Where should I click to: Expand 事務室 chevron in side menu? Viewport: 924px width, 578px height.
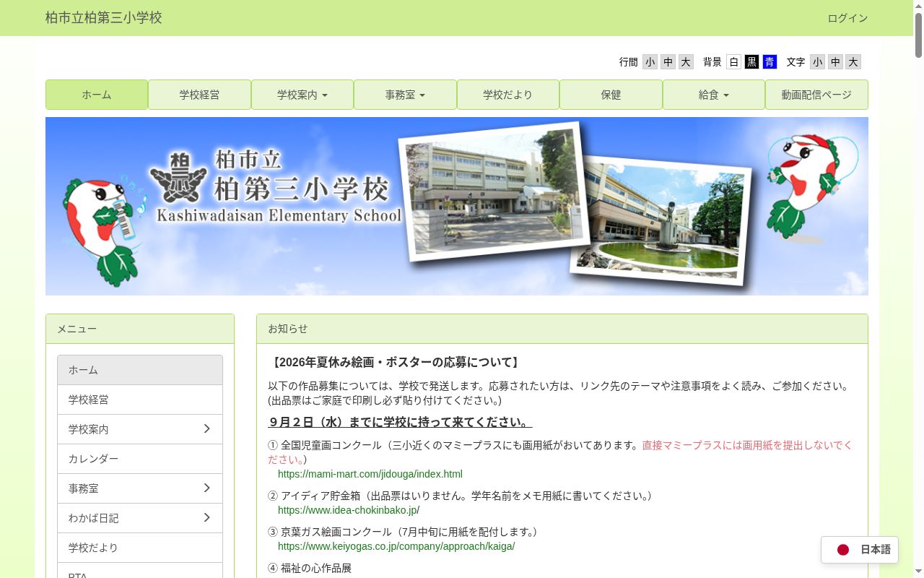[x=206, y=488]
